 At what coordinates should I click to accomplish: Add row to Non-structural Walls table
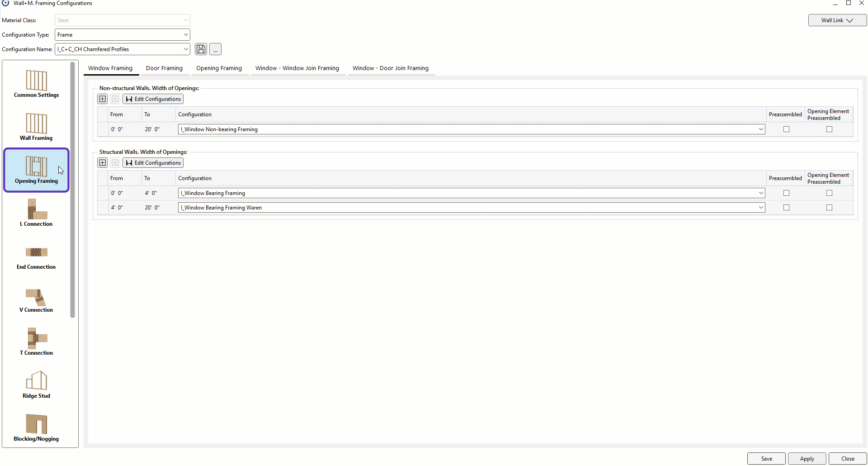103,99
